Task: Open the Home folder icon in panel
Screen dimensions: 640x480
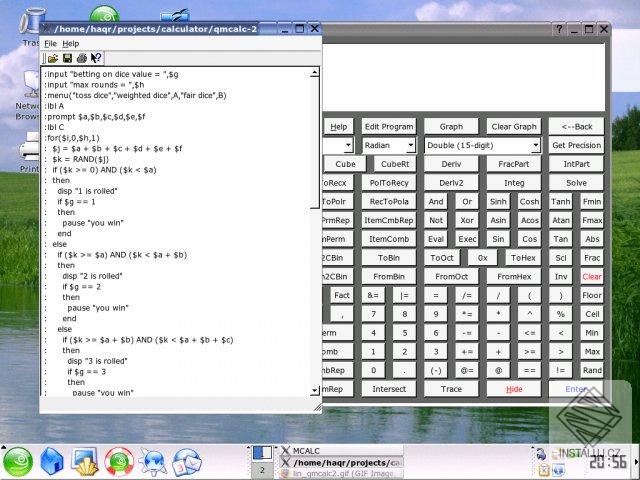Action: pyautogui.click(x=52, y=462)
